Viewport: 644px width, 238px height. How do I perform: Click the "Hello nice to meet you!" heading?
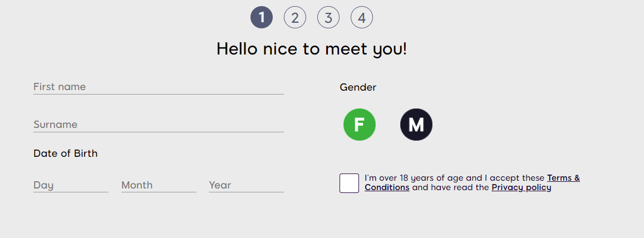point(312,49)
